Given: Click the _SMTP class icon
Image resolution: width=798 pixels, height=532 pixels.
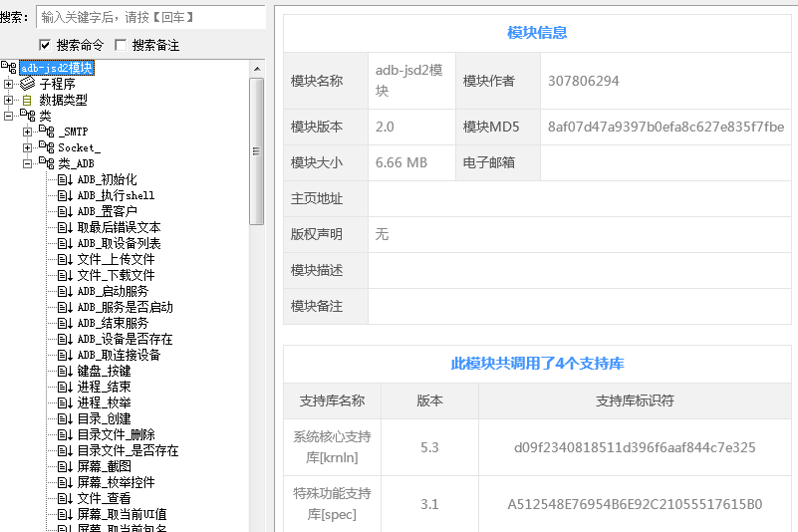Looking at the screenshot, I should 46,132.
